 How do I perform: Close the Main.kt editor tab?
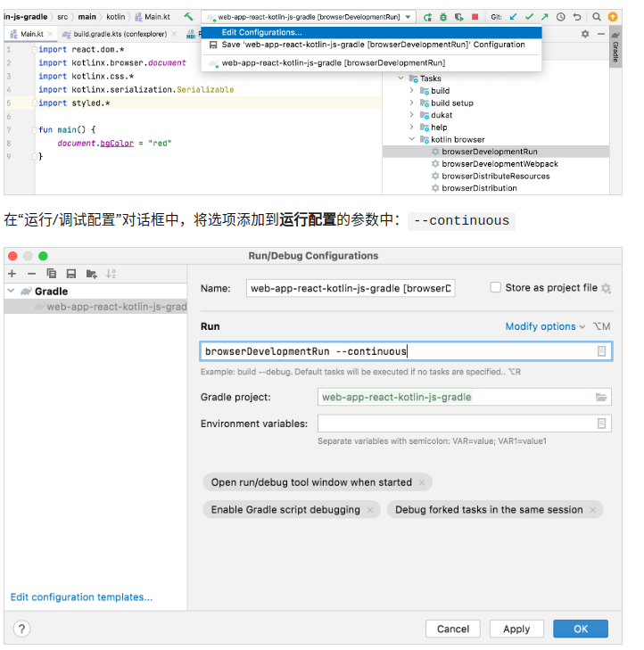click(x=50, y=34)
